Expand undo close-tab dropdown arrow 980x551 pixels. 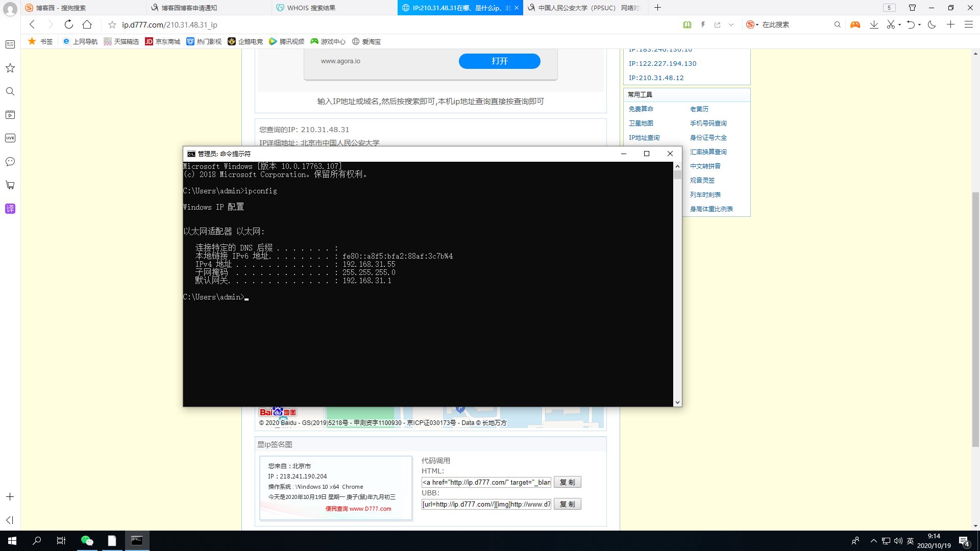pyautogui.click(x=919, y=24)
